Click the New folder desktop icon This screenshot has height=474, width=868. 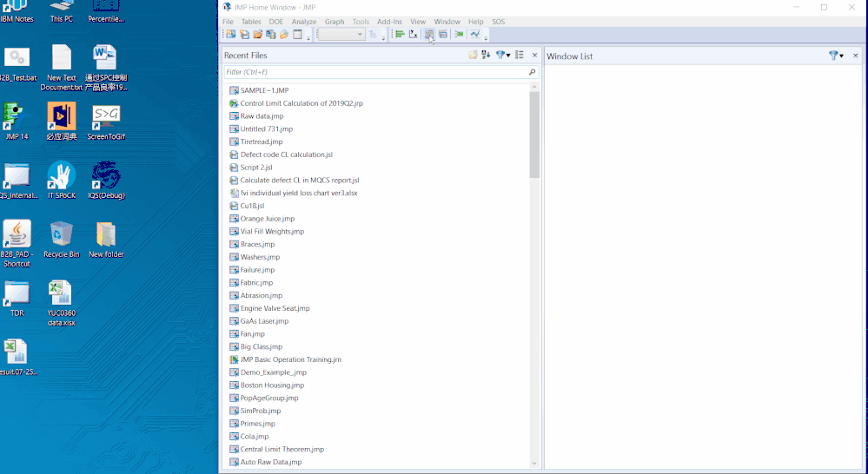106,240
